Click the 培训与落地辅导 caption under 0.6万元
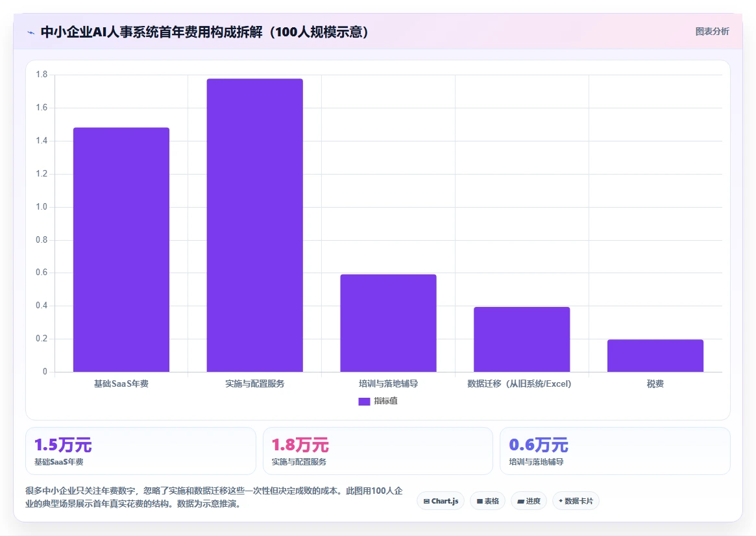 536,462
